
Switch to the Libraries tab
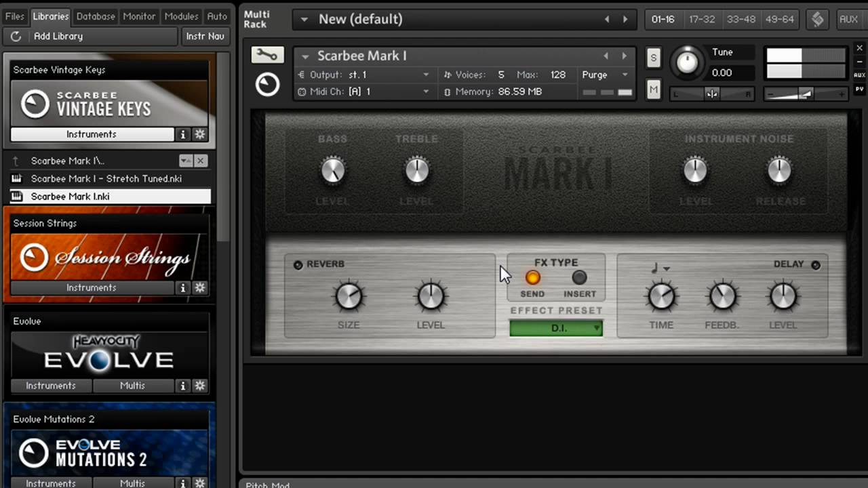click(x=50, y=16)
